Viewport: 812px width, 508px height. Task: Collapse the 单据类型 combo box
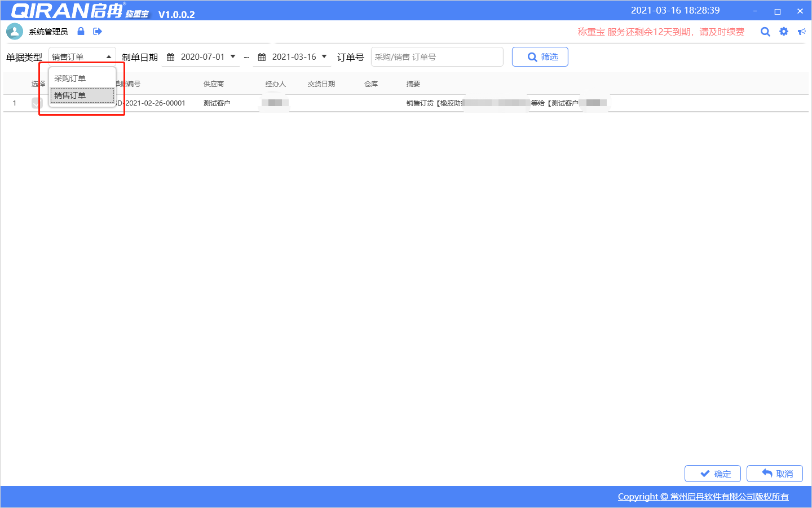(x=108, y=57)
